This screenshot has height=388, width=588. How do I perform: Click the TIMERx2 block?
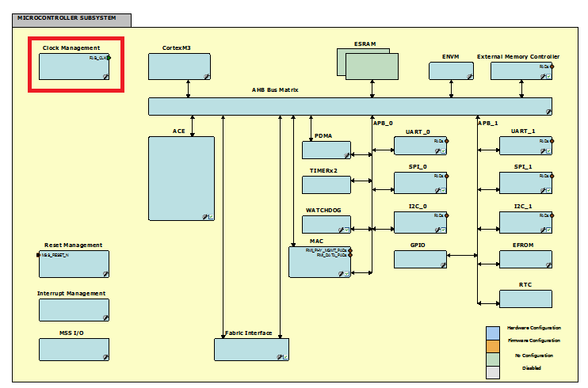pyautogui.click(x=326, y=184)
